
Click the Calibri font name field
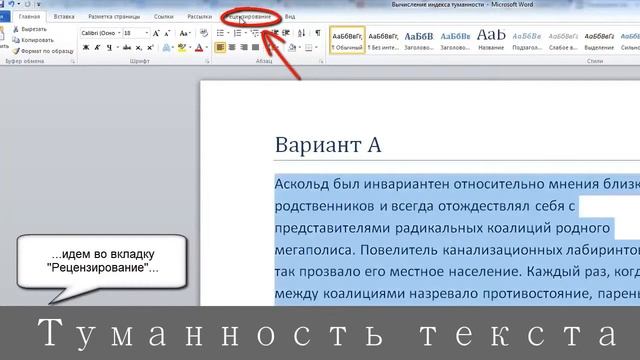click(98, 33)
